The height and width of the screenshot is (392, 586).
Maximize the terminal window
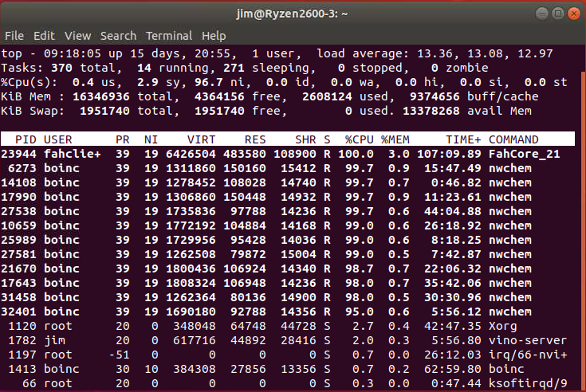click(x=558, y=14)
